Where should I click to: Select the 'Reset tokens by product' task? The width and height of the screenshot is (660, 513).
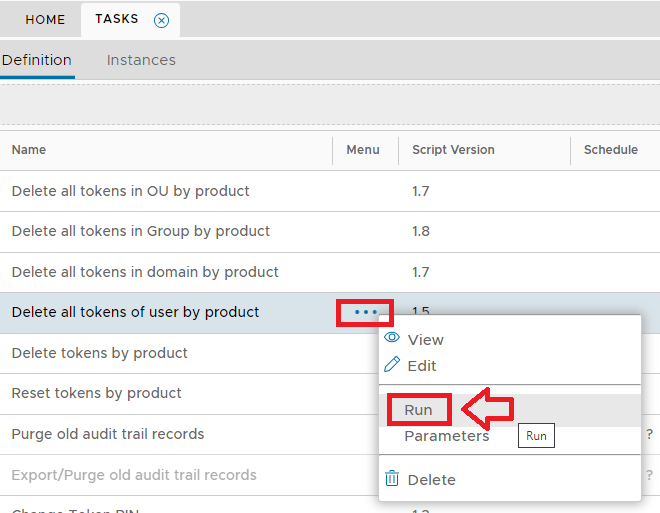click(96, 393)
